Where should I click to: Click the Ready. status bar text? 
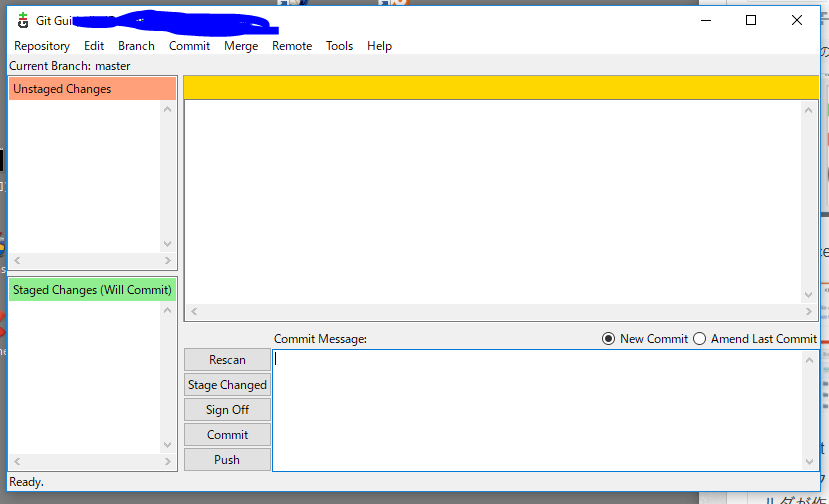point(26,482)
